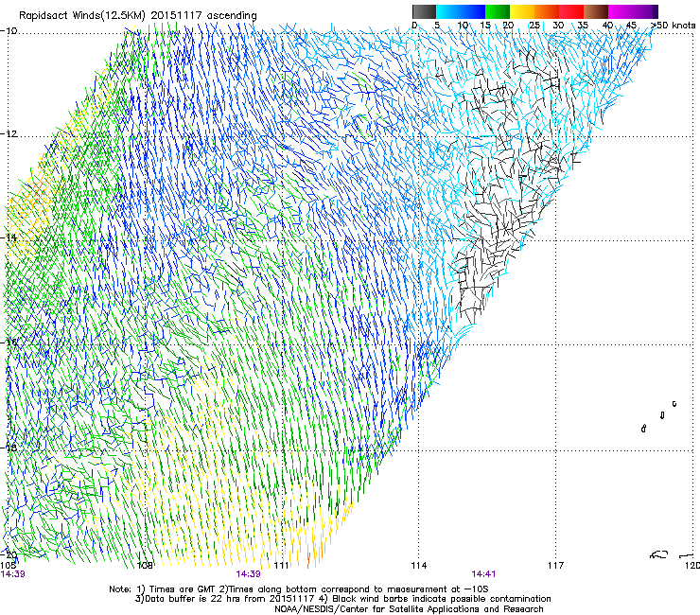Click the '-10' latitude axis label
Screen dimensions: 700x615
[9, 31]
